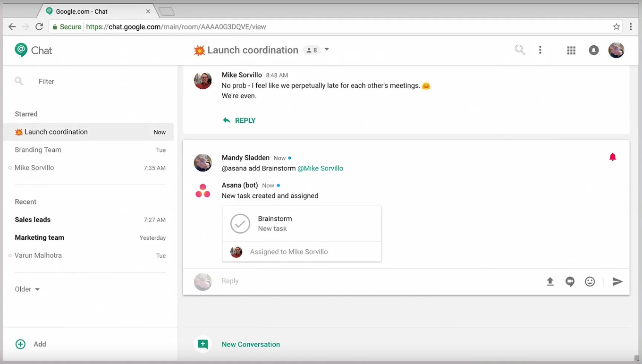Click the Asana bot logo
This screenshot has height=364, width=642.
tap(203, 191)
